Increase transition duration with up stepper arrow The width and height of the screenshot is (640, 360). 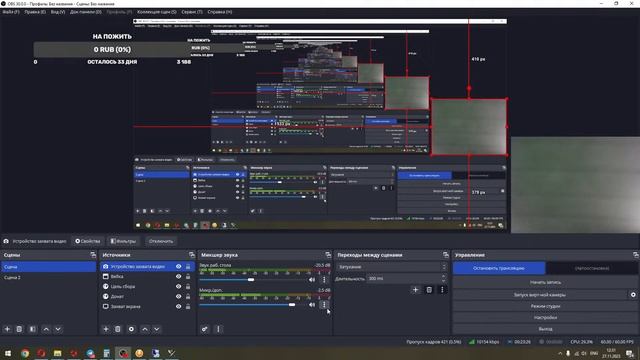click(x=444, y=276)
